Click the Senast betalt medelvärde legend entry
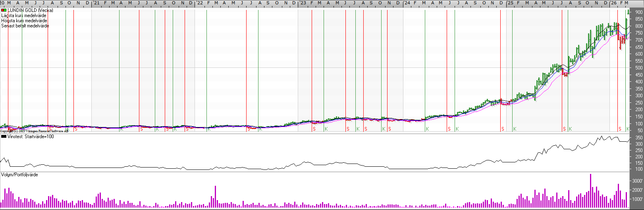This screenshot has width=644, height=210. 25,26
